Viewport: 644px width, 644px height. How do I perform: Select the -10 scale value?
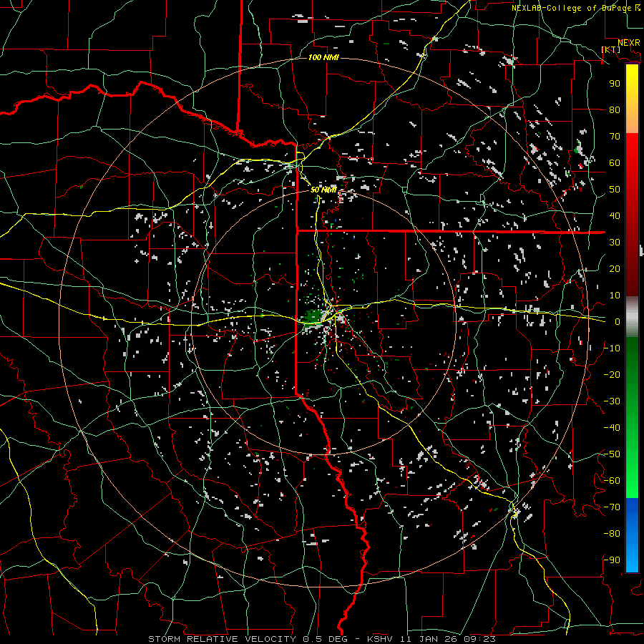(612, 348)
